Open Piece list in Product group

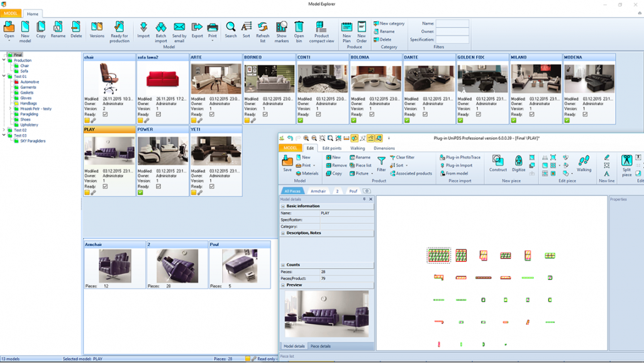(x=360, y=165)
